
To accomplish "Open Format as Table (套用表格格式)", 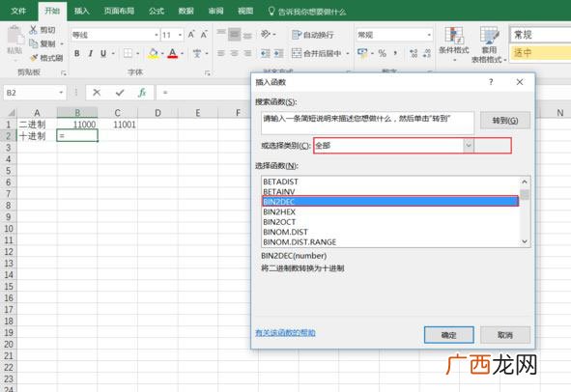I will point(489,44).
